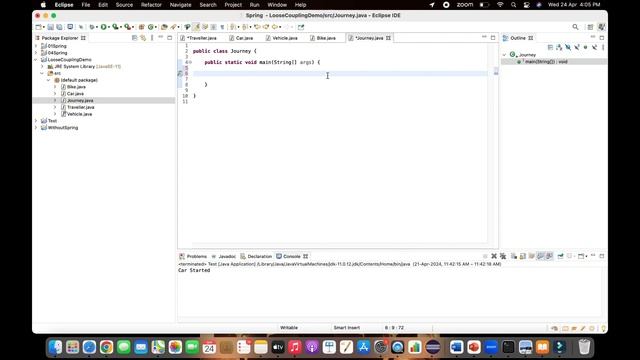The image size is (640, 360).
Task: Select the Java perspective icon
Action: (601, 27)
